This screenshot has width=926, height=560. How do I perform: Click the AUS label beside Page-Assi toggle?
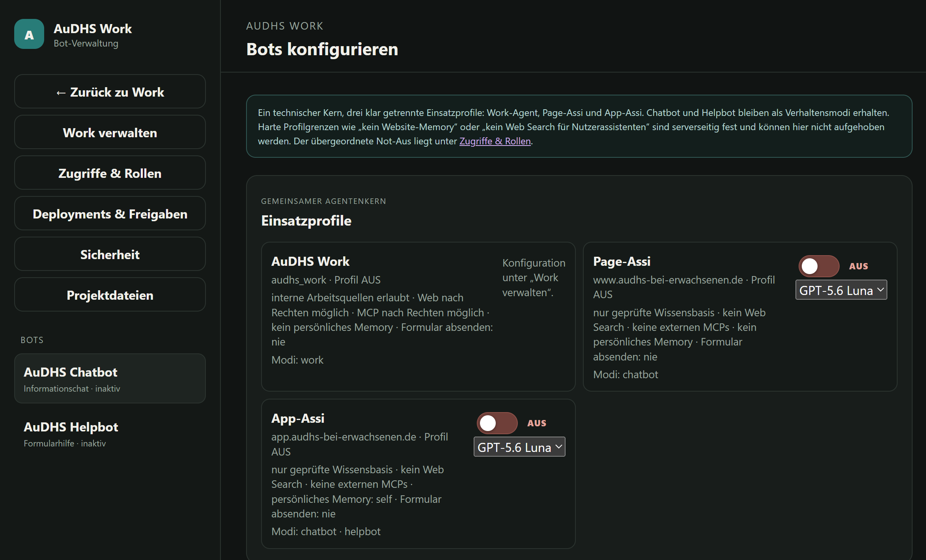(859, 266)
